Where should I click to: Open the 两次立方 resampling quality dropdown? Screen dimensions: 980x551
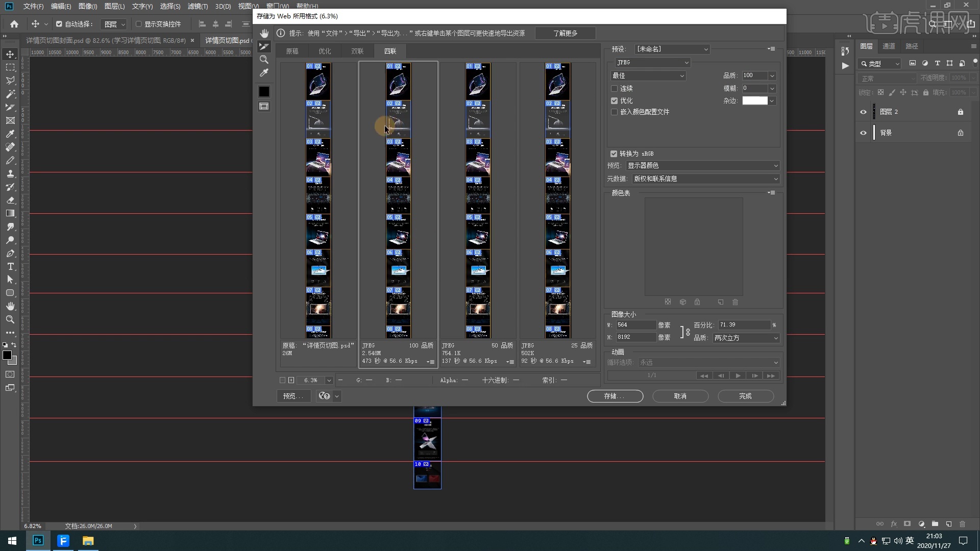pos(746,338)
